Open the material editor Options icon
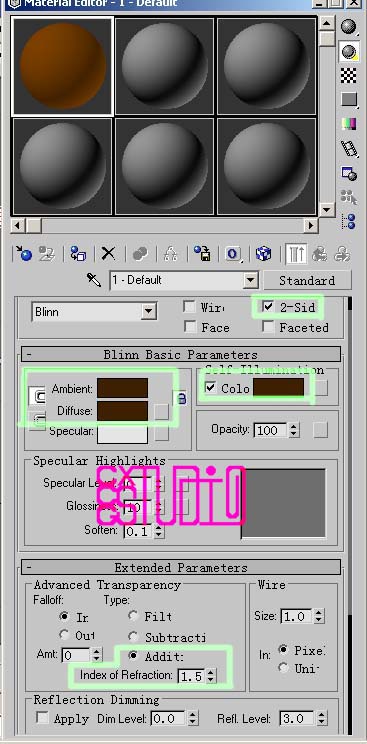367x744 pixels. [x=349, y=174]
